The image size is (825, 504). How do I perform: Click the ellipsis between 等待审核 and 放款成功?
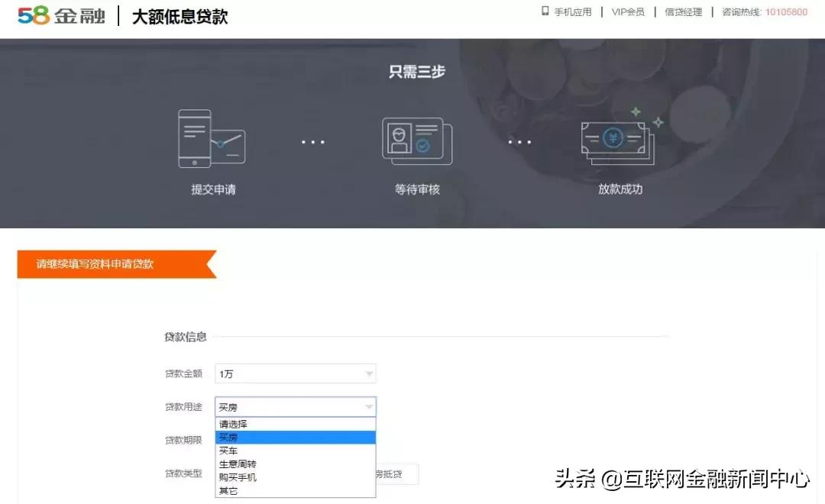pos(519,141)
